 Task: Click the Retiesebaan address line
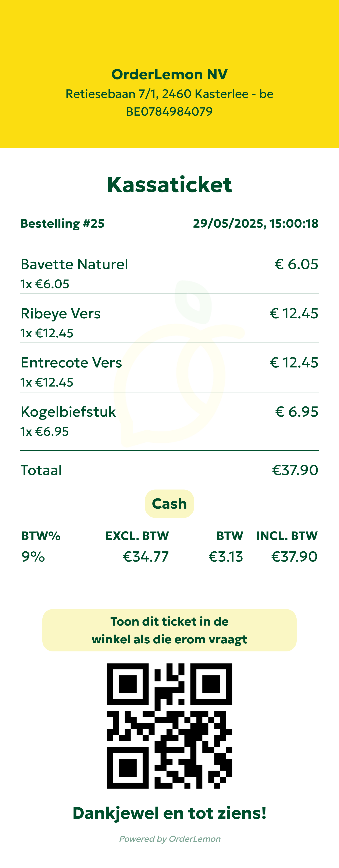click(x=169, y=94)
